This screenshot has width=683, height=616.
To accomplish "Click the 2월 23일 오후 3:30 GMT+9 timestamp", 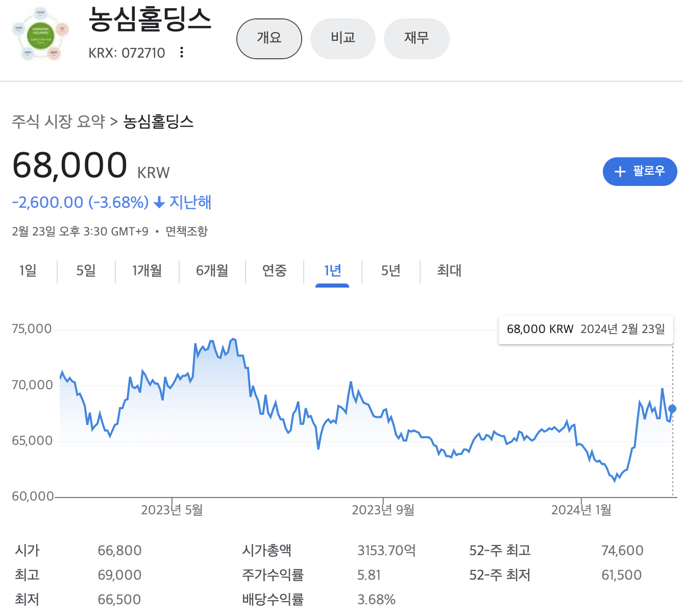I will [80, 231].
